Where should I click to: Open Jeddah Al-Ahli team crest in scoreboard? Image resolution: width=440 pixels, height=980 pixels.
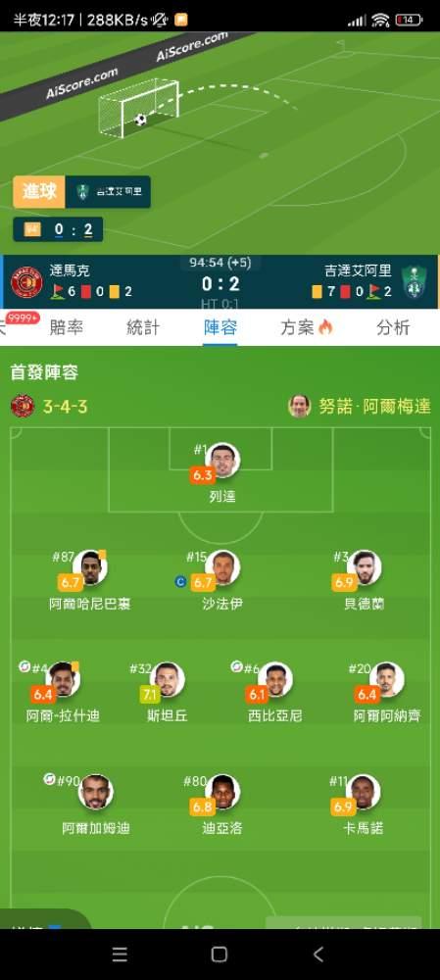pos(413,282)
